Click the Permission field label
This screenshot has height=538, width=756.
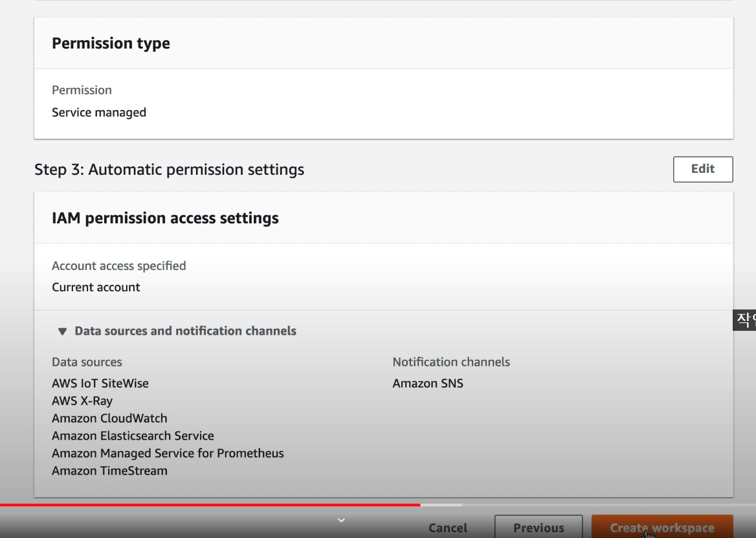tap(82, 90)
